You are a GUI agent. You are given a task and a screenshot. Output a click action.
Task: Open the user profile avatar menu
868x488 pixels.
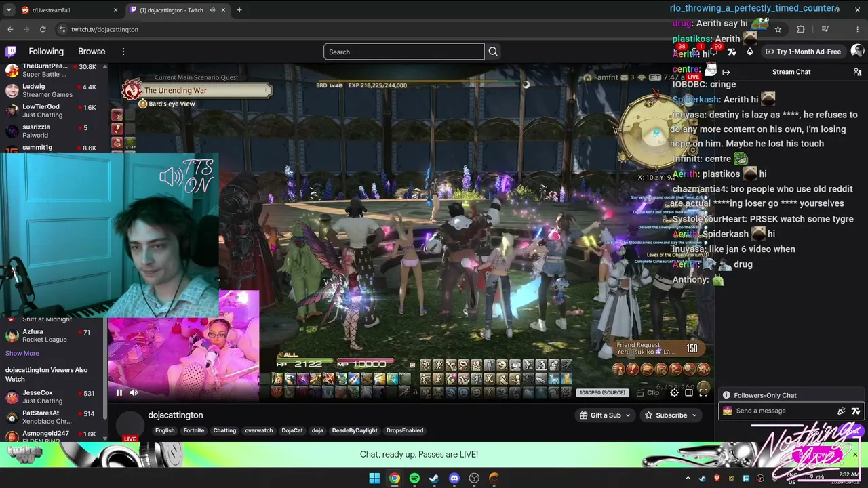point(857,52)
